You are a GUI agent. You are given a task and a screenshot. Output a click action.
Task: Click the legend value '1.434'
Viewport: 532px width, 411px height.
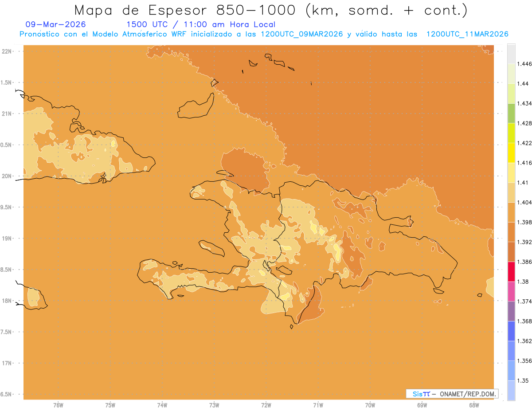[x=524, y=103]
